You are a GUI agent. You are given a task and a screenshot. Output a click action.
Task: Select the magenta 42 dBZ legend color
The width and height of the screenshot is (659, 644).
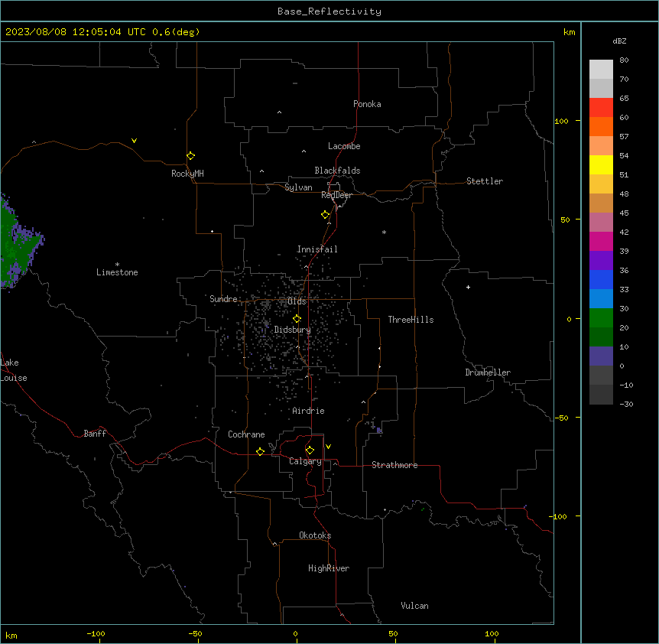[x=601, y=241]
